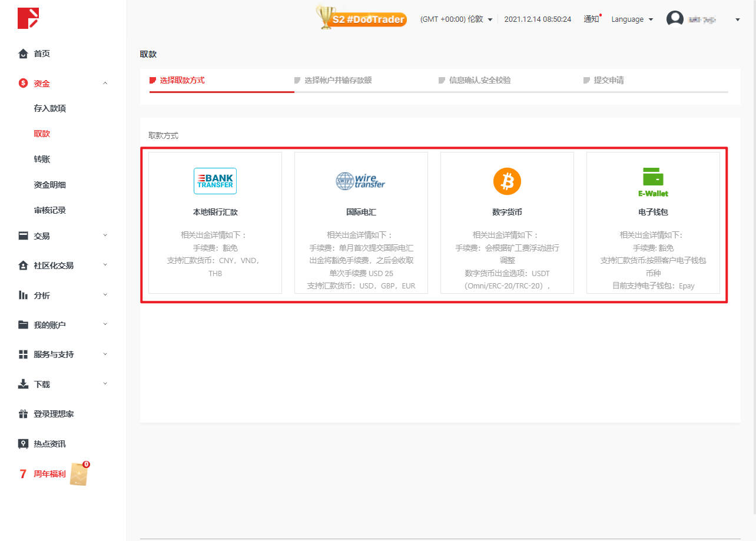756x541 pixels.
Task: Click the red company logo
Action: (x=28, y=18)
